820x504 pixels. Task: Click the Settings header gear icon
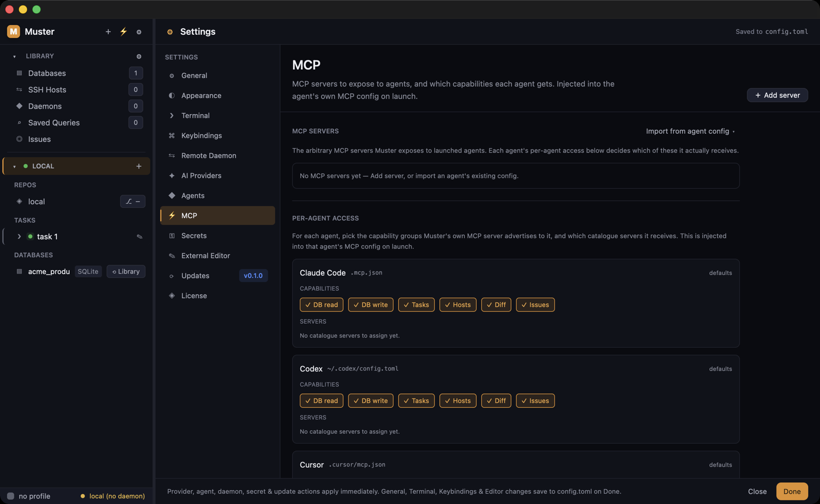pyautogui.click(x=170, y=32)
